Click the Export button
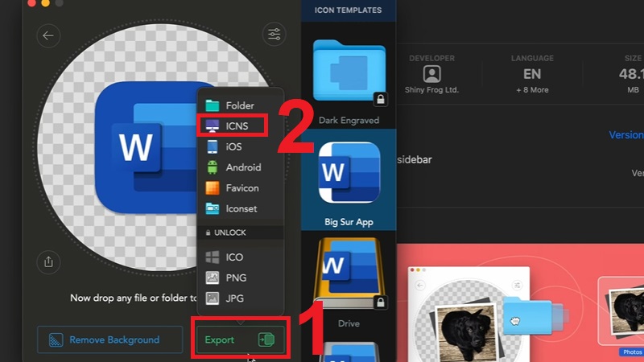 tap(240, 339)
